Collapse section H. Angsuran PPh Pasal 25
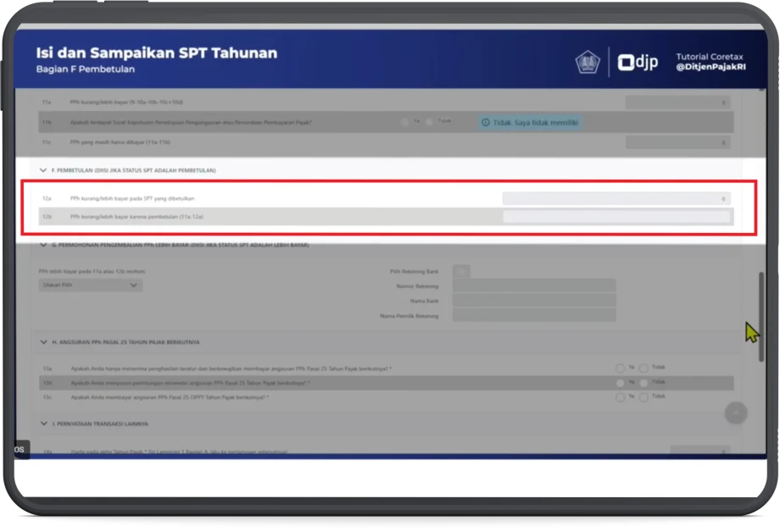780x532 pixels. (x=43, y=342)
